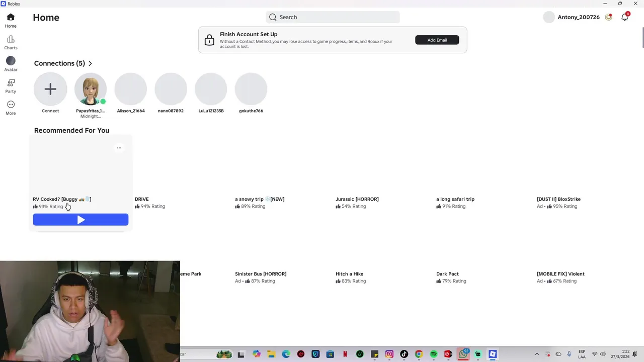Show hidden system tray icons chevron
This screenshot has width=644, height=362.
point(536,354)
